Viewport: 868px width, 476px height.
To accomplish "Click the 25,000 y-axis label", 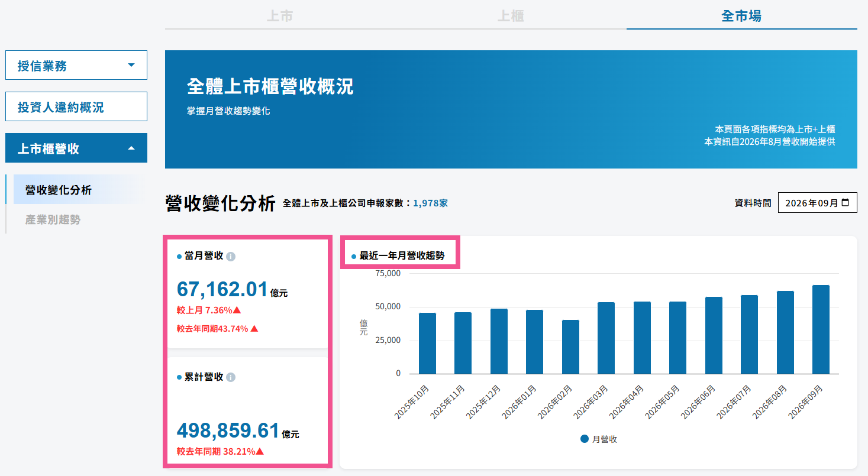I will (x=389, y=341).
